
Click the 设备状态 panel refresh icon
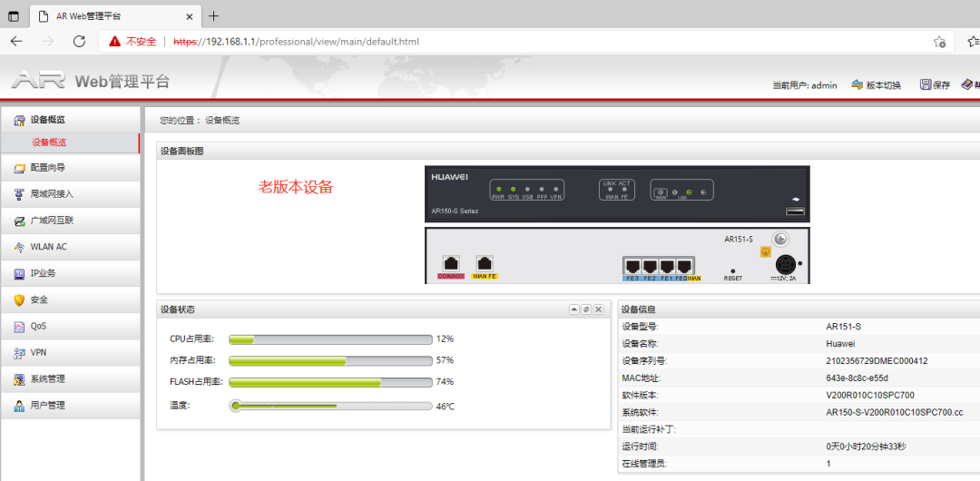[x=586, y=309]
